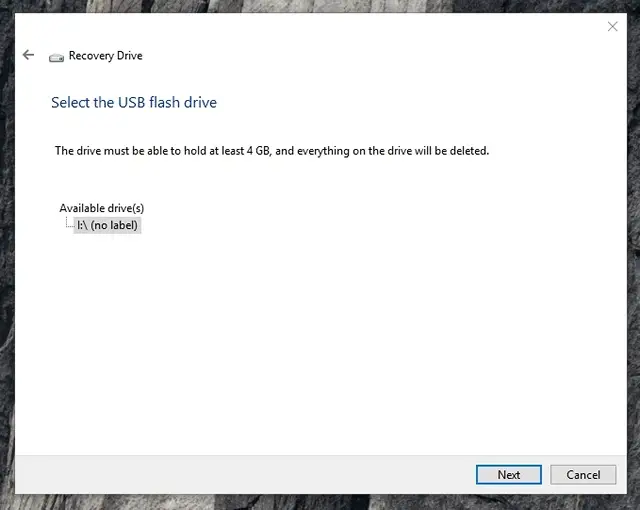This screenshot has width=640, height=510.
Task: Go back using the back arrow
Action: click(x=28, y=55)
